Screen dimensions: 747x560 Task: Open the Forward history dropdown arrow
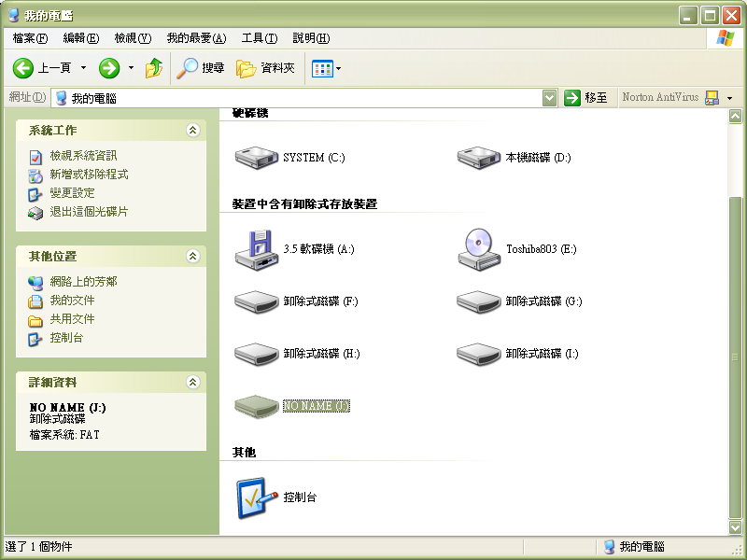pyautogui.click(x=131, y=68)
